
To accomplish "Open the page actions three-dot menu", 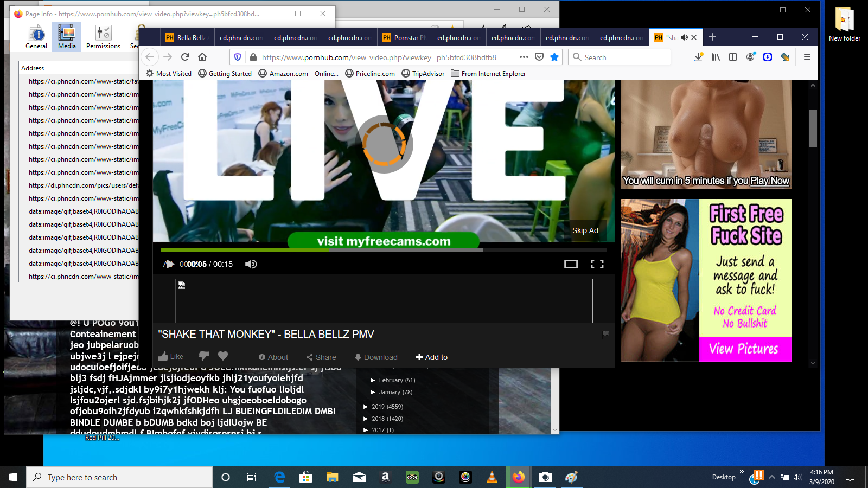I will (x=524, y=57).
